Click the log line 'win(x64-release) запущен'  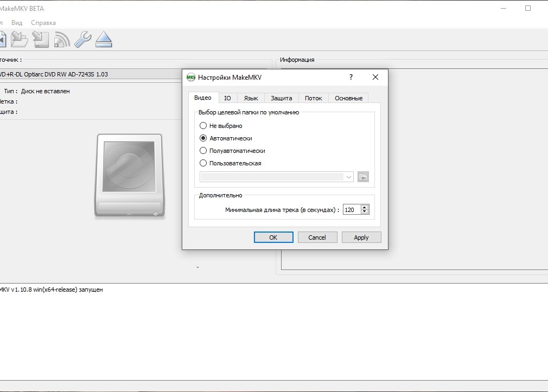click(68, 290)
